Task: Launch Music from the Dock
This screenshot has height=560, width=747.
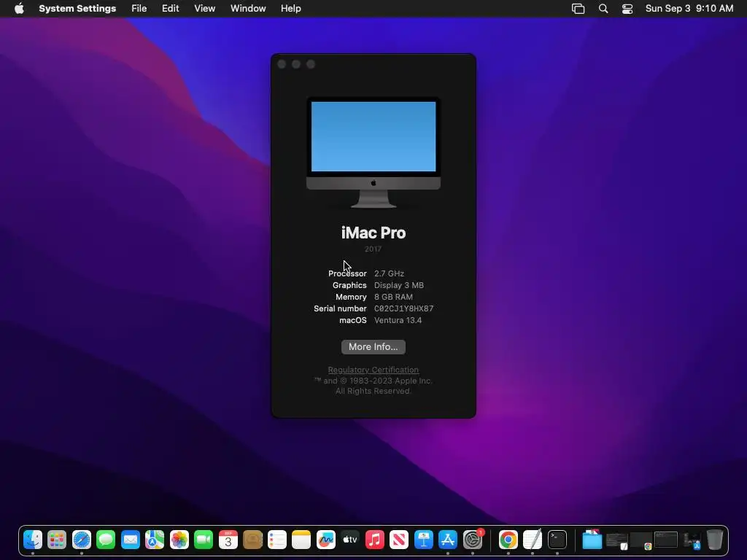Action: [374, 540]
